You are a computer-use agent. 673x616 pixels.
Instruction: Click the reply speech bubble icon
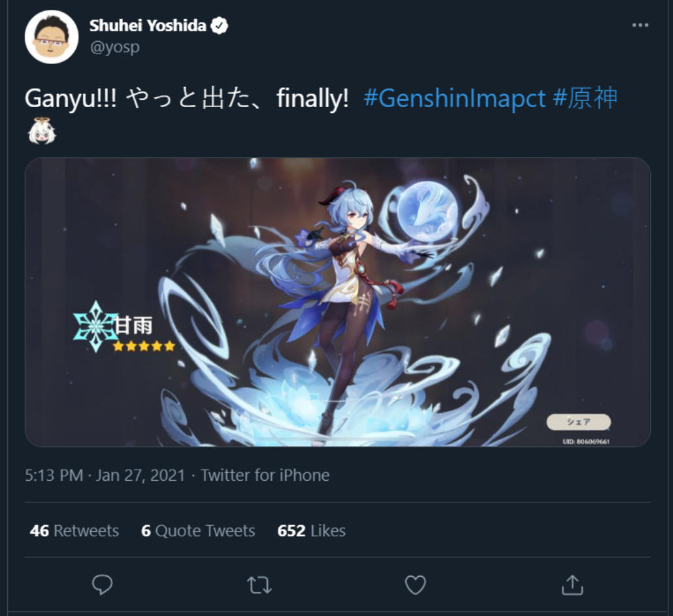point(102,585)
